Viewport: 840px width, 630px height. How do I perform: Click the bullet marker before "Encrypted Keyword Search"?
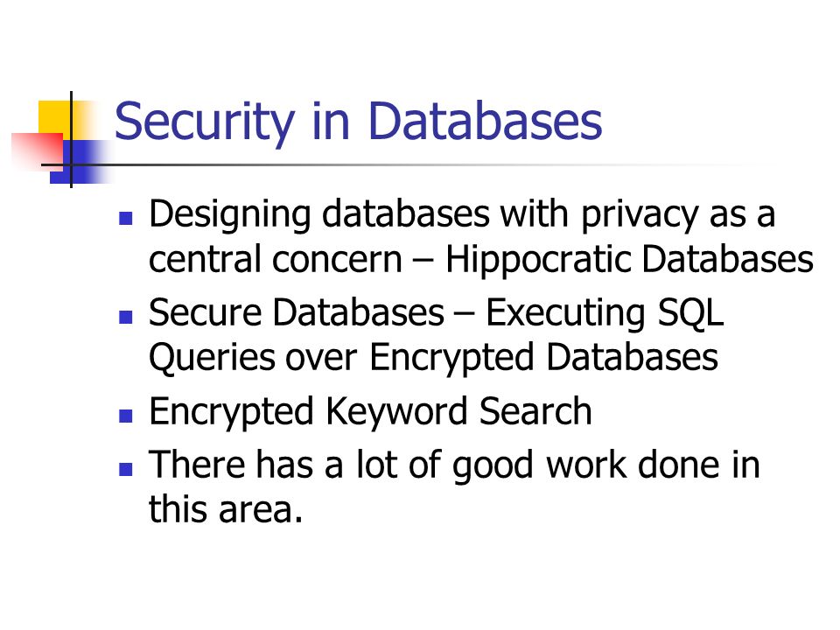point(125,416)
